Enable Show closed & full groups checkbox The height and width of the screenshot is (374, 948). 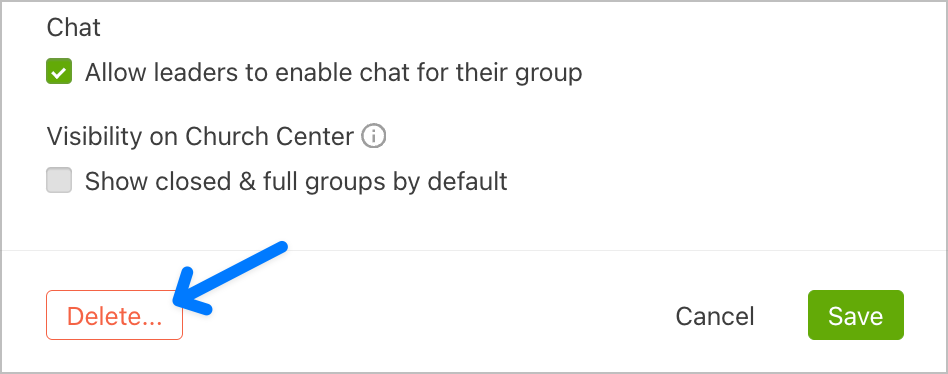coord(59,180)
